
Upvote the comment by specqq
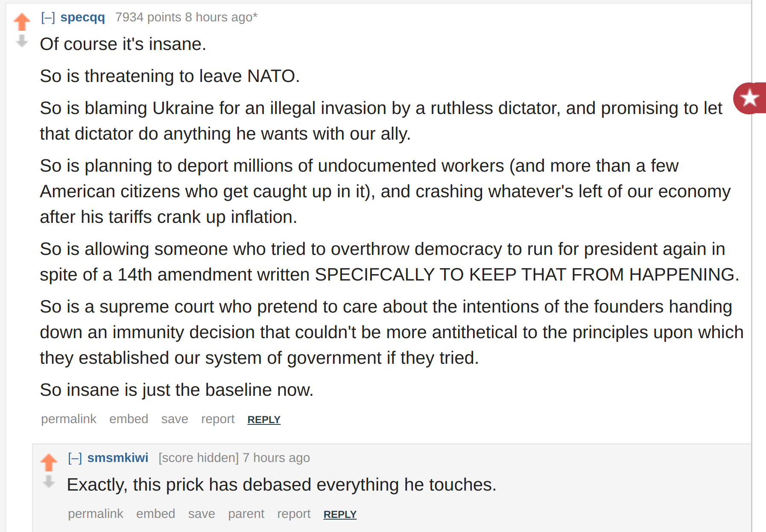(22, 22)
